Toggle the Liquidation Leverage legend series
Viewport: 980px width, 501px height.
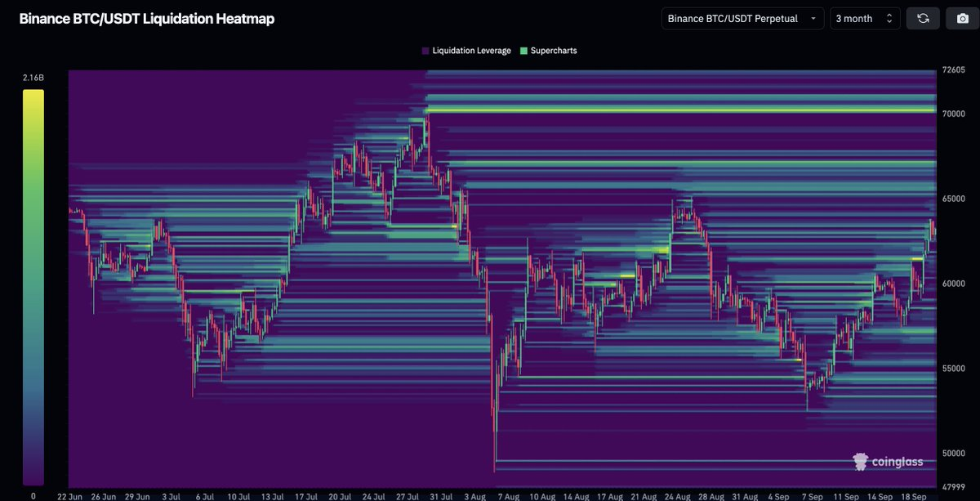click(x=466, y=51)
